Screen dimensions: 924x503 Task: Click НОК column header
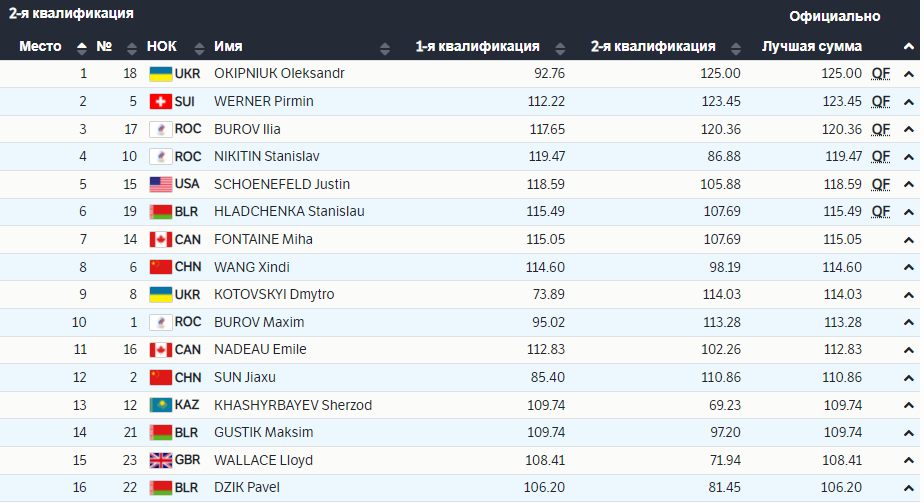[161, 47]
